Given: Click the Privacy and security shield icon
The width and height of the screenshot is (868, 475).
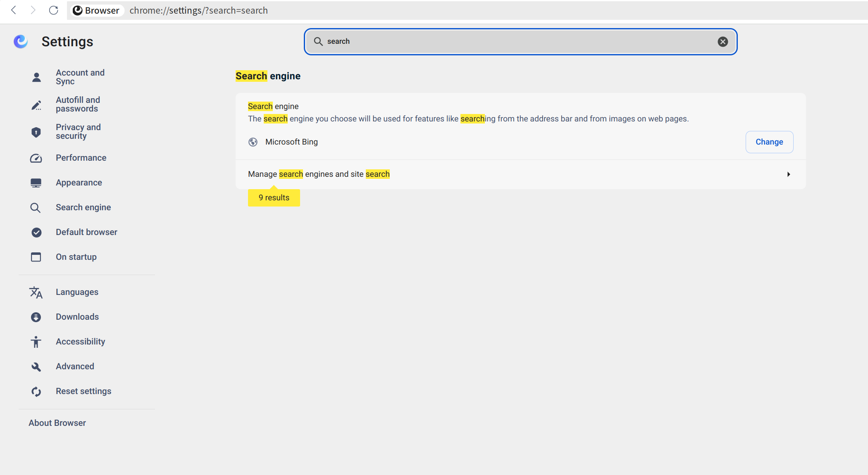Looking at the screenshot, I should 36,132.
